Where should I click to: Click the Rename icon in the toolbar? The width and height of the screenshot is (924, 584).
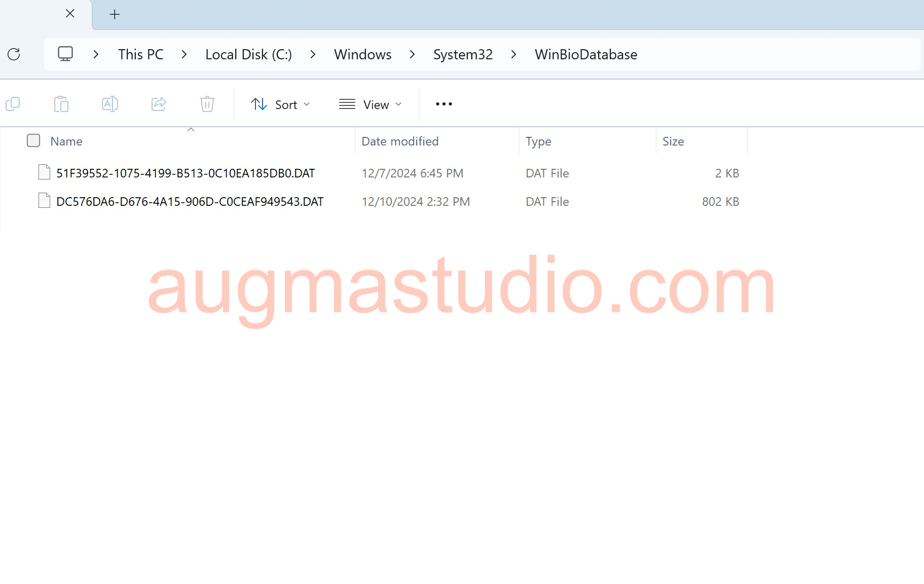(109, 103)
